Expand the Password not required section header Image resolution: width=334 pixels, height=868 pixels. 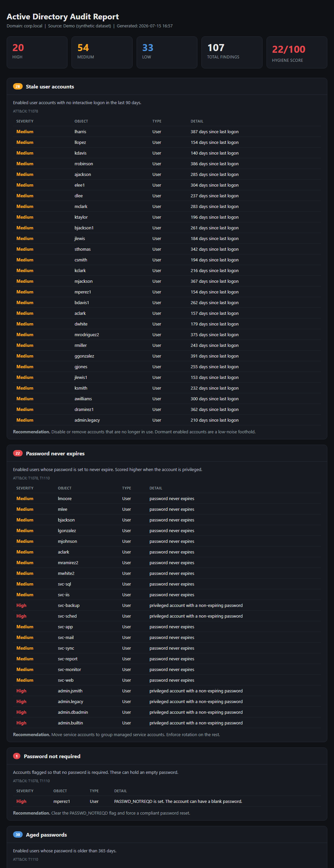click(167, 756)
